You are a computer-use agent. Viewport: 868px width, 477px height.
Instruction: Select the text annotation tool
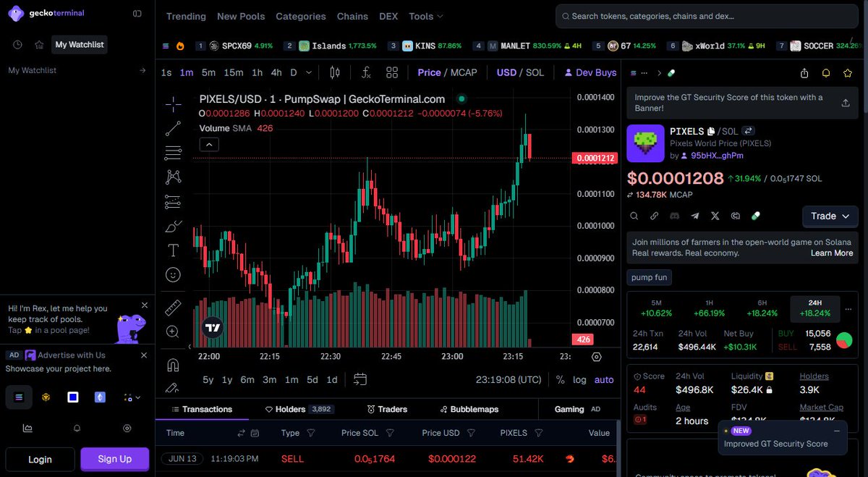[x=173, y=250]
